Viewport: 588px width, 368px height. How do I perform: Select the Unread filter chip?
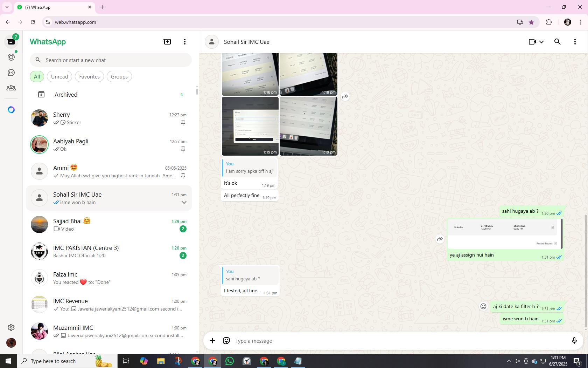tap(59, 76)
